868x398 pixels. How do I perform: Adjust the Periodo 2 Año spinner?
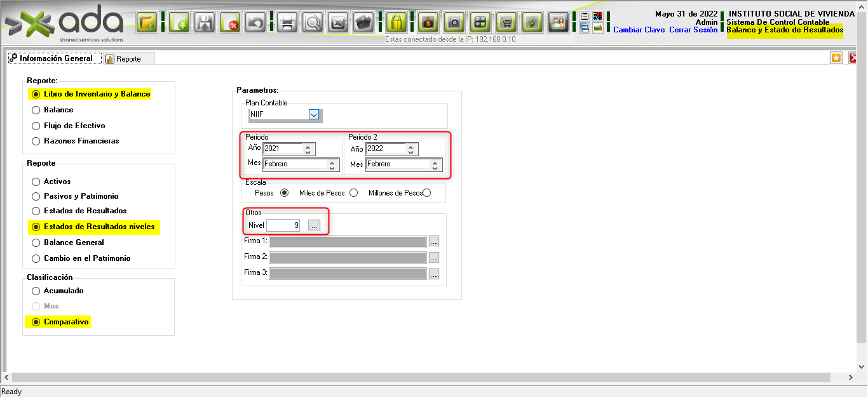tap(410, 149)
